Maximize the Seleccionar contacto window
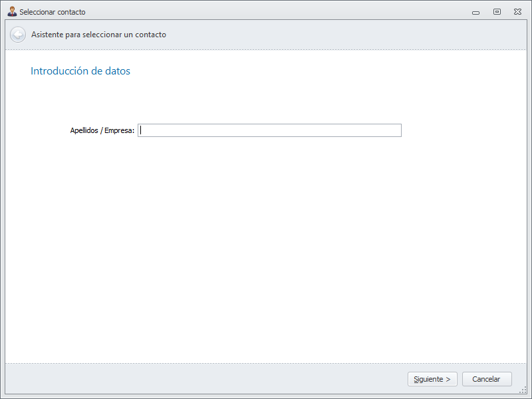The height and width of the screenshot is (399, 532). click(497, 11)
